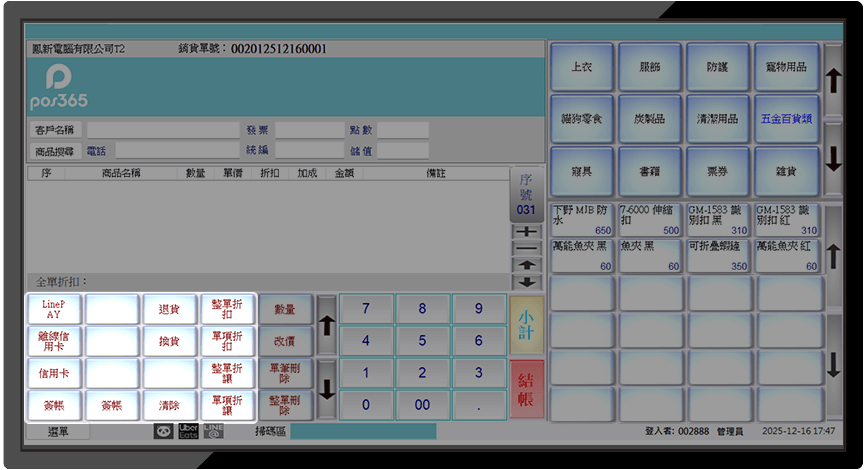Add product 可折疊螺絲 350
Image resolution: width=865 pixels, height=470 pixels.
click(x=718, y=256)
